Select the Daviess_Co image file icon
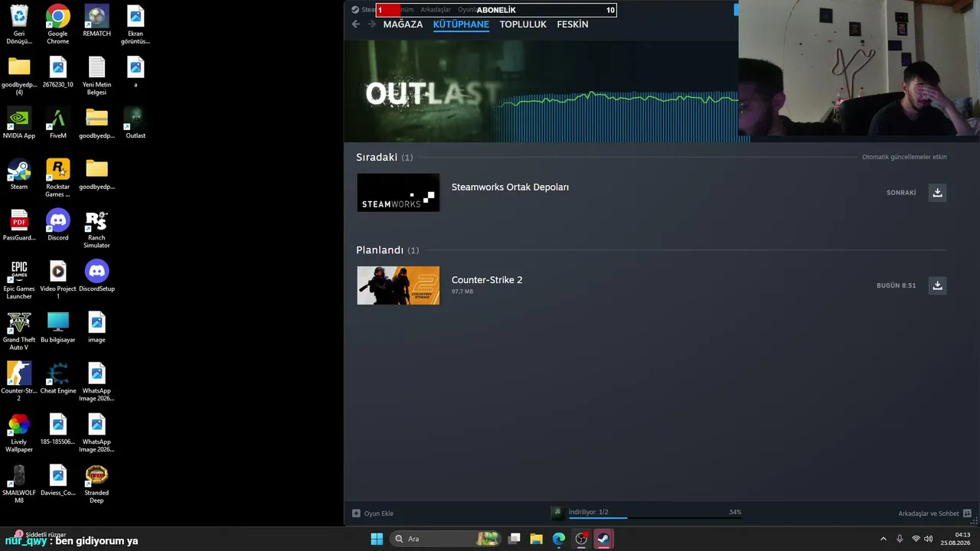This screenshot has height=551, width=980. click(57, 481)
